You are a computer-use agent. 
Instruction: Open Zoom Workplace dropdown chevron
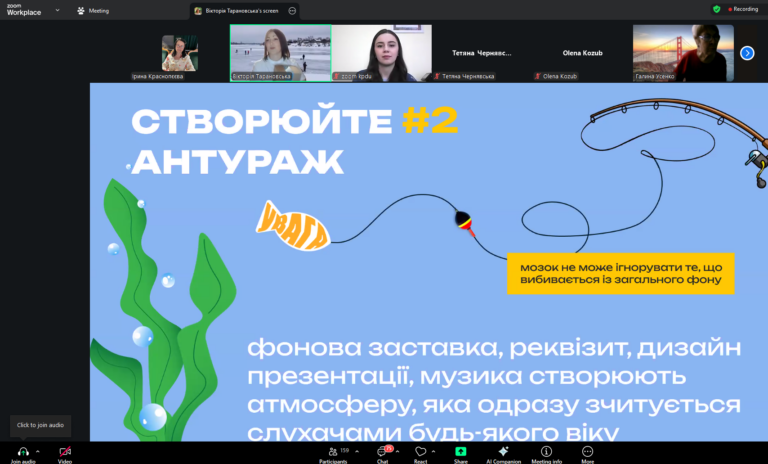(57, 10)
